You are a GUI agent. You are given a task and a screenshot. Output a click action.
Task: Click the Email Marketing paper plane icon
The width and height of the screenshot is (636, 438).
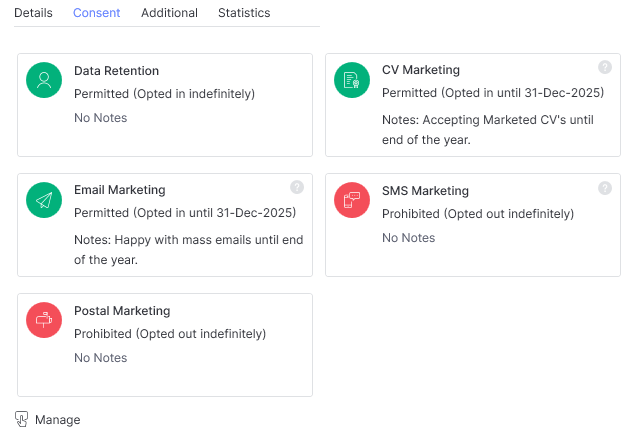point(44,200)
